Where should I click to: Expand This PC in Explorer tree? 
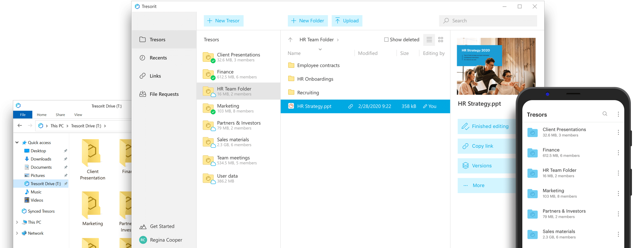[17, 222]
